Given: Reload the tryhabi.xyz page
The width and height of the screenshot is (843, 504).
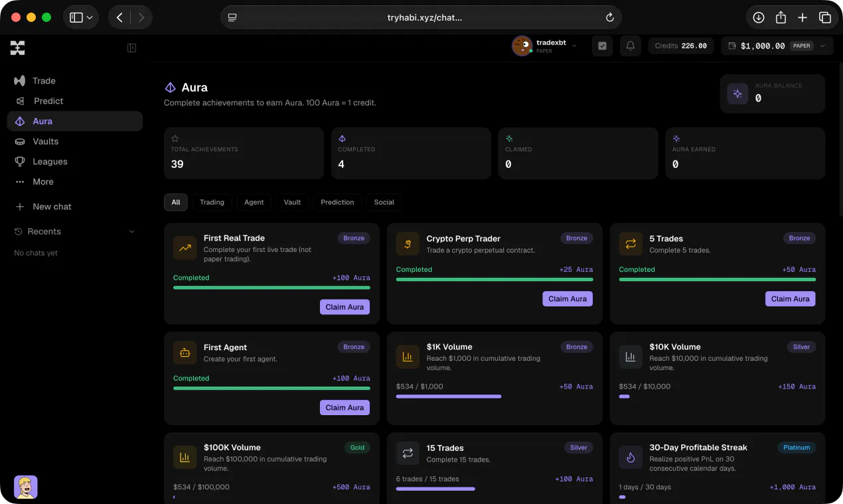Looking at the screenshot, I should [x=609, y=17].
